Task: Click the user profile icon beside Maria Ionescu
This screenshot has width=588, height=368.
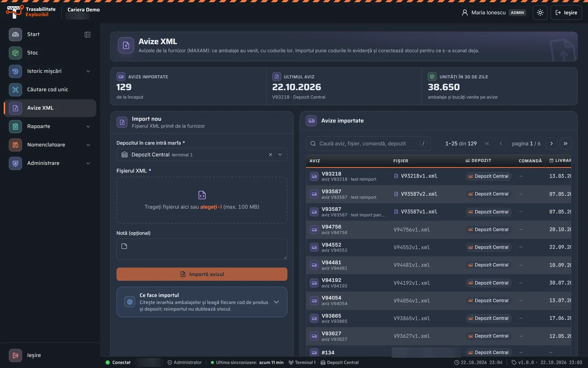Action: click(x=465, y=13)
